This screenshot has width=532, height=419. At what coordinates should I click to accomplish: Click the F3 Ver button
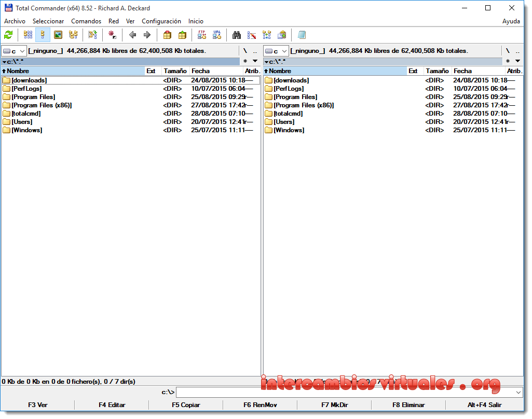pos(38,405)
